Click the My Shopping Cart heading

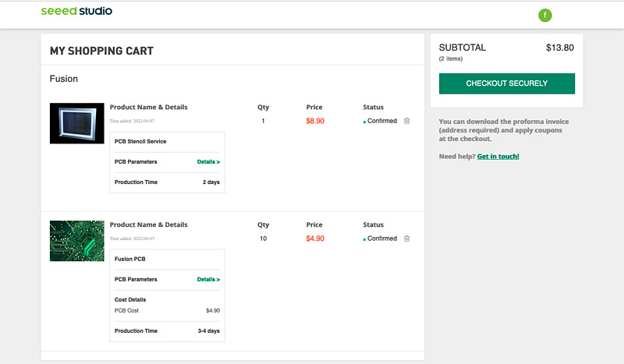pos(101,51)
